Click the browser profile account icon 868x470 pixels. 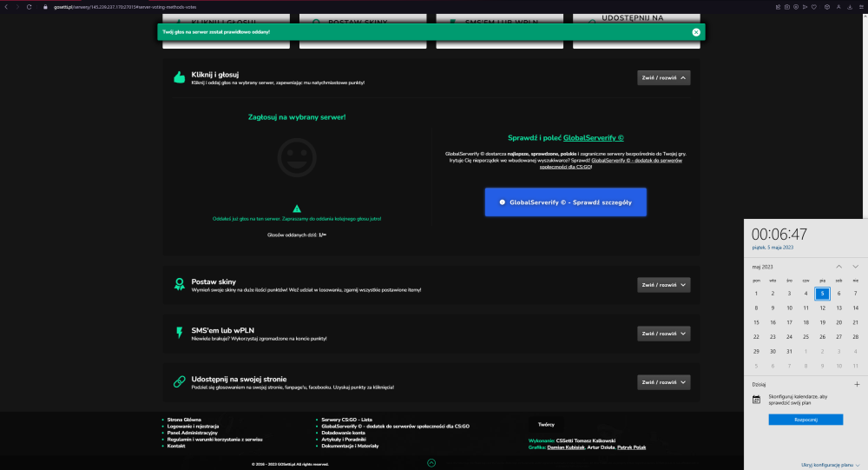[838, 7]
